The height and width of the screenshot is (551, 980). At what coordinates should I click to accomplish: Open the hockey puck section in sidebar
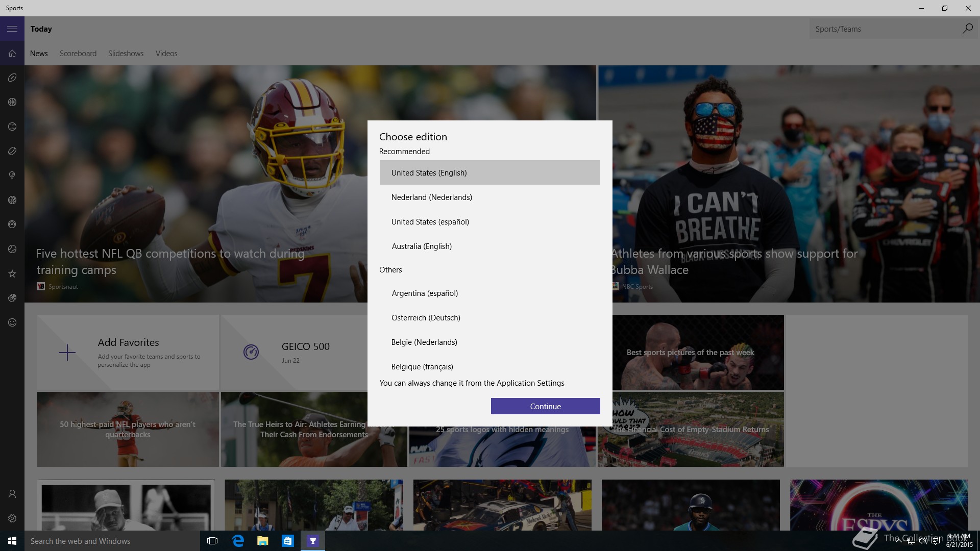pos(12,151)
